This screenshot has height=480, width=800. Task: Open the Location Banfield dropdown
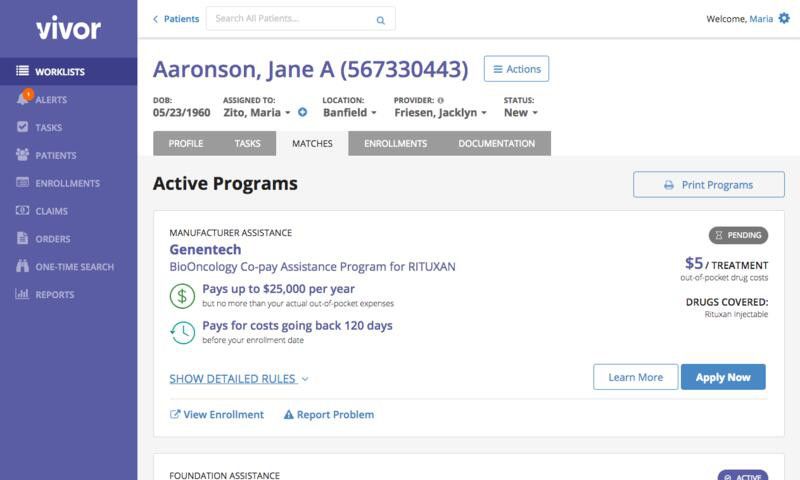coord(349,113)
